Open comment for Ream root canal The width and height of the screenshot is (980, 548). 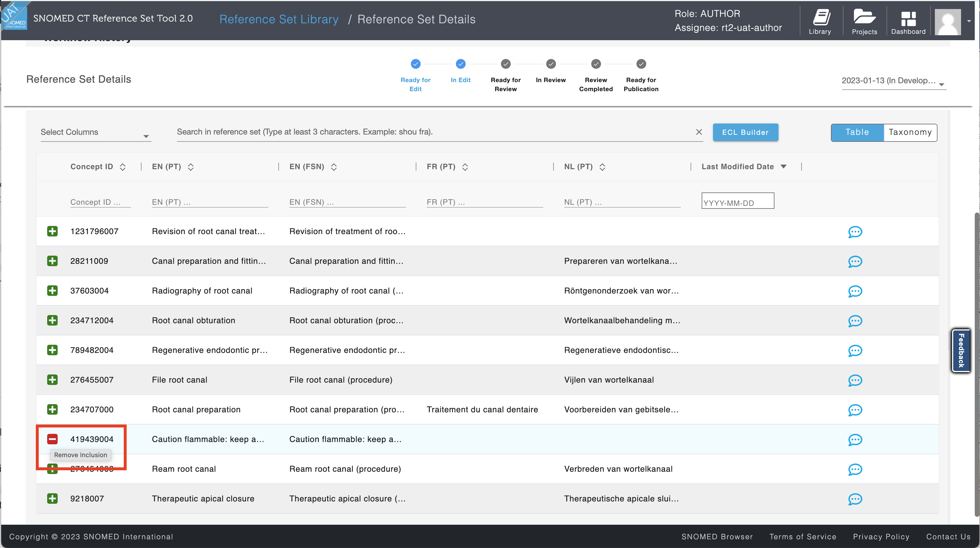click(855, 469)
